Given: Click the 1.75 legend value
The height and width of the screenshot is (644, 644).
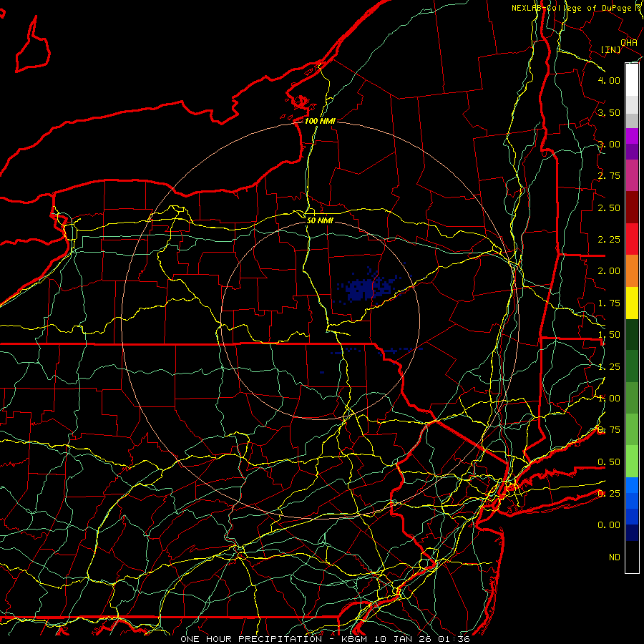Looking at the screenshot, I should click(x=609, y=303).
